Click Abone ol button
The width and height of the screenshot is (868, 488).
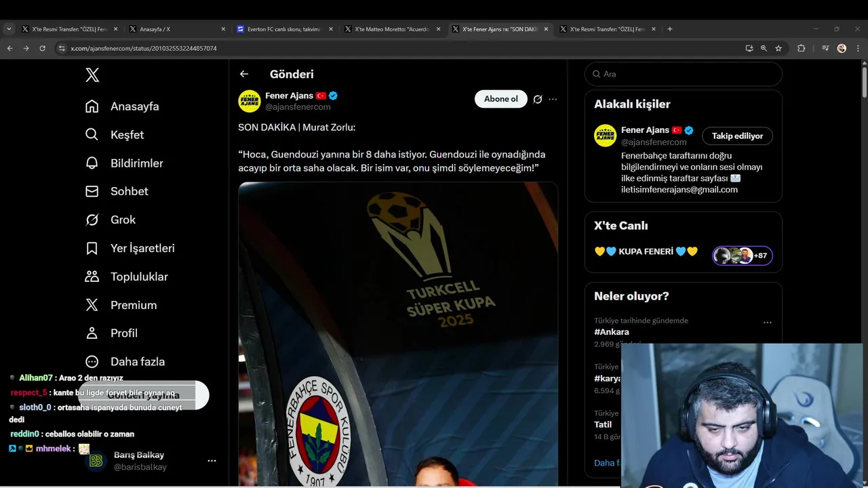(x=500, y=99)
